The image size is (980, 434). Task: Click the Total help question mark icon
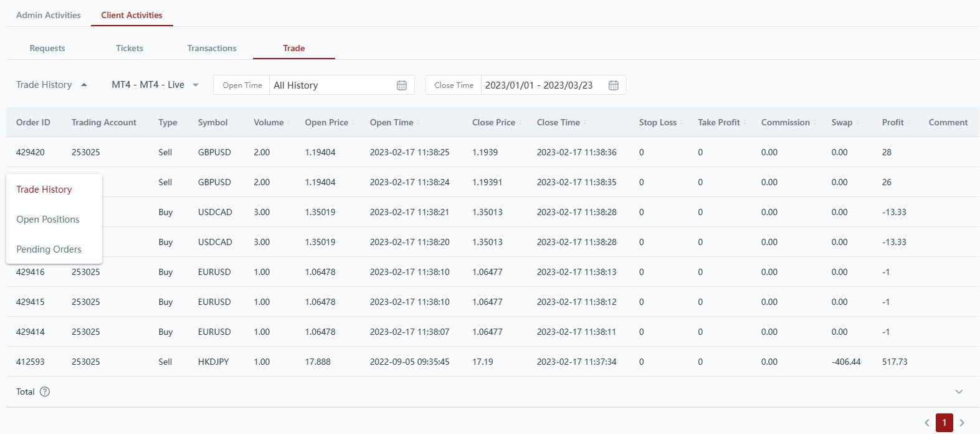click(x=45, y=392)
